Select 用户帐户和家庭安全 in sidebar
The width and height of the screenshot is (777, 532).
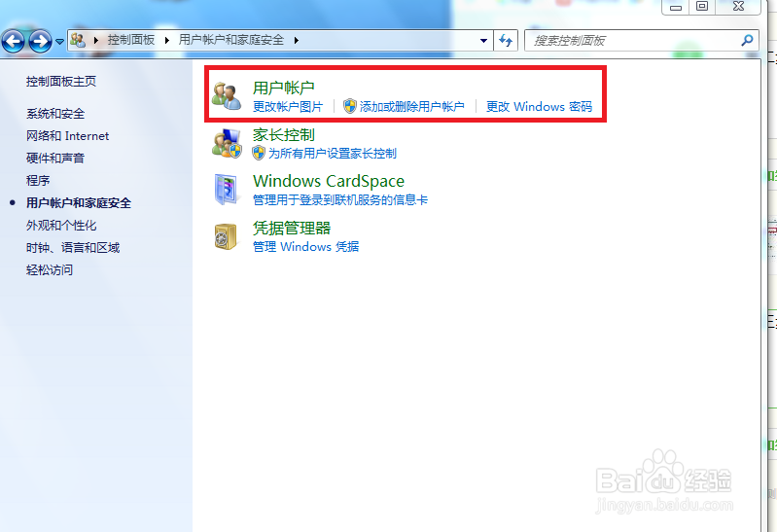(x=79, y=203)
